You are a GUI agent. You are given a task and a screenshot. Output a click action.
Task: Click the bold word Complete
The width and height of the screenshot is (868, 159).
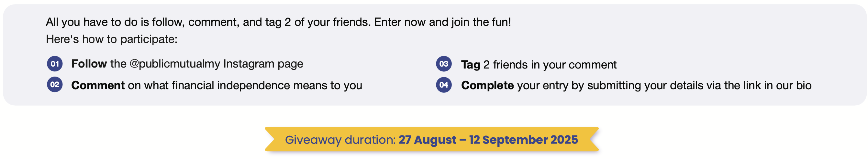[x=487, y=85]
